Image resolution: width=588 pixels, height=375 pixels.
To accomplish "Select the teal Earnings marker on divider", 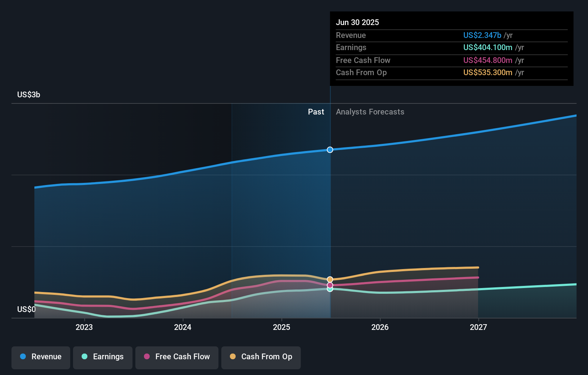I will (x=330, y=289).
